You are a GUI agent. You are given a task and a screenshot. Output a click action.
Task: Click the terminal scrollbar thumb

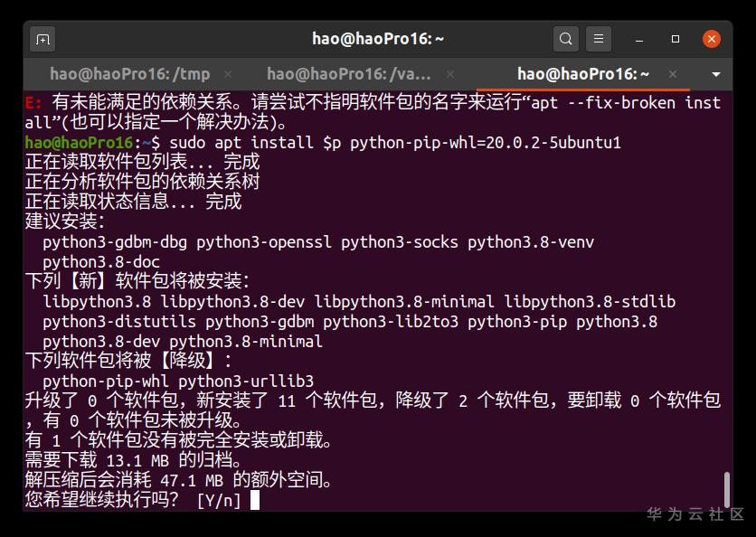click(727, 489)
